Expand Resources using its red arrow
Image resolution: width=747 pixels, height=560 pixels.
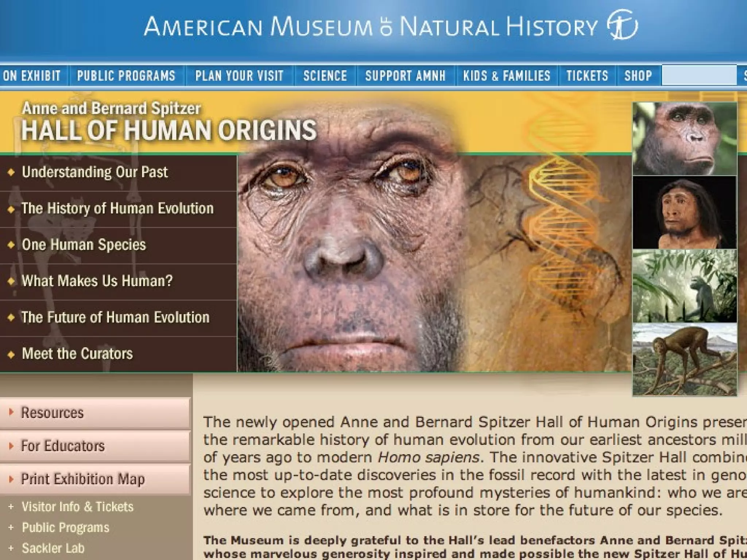tap(11, 412)
